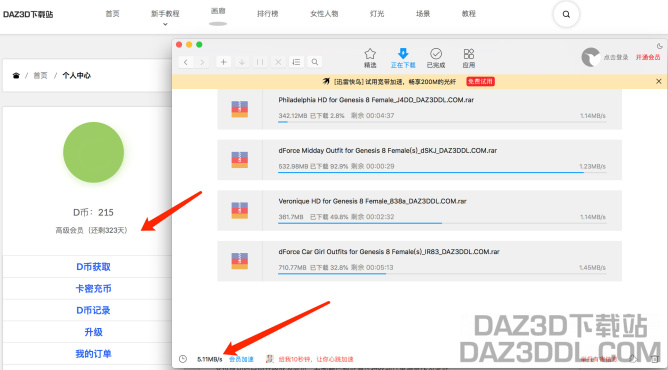Pause downloads with the pause toolbar button

point(260,62)
